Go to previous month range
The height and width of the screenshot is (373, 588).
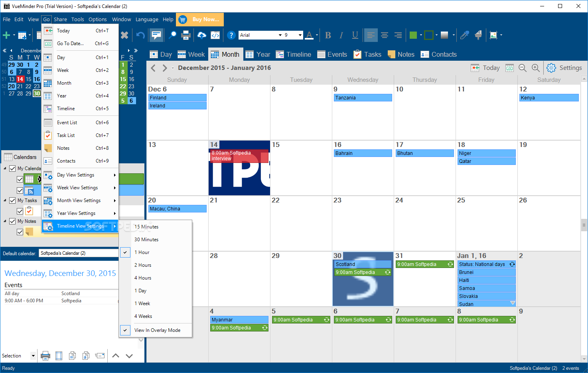point(153,68)
